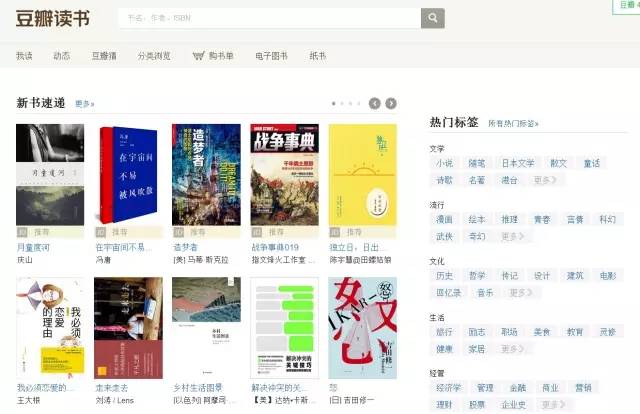The height and width of the screenshot is (414, 640).
Task: Open 购书单 navigation item
Action: pyautogui.click(x=221, y=56)
